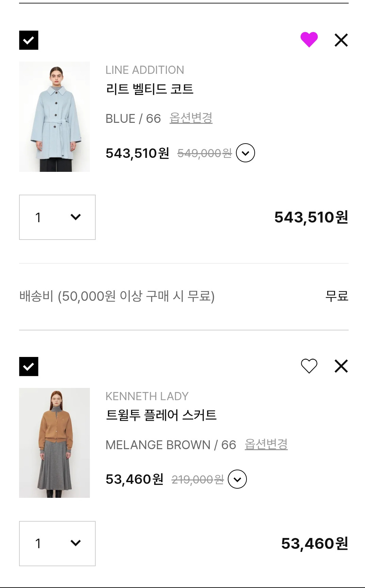This screenshot has height=588, width=365.
Task: Click the skirt's 53,460원 sale price
Action: (x=134, y=479)
